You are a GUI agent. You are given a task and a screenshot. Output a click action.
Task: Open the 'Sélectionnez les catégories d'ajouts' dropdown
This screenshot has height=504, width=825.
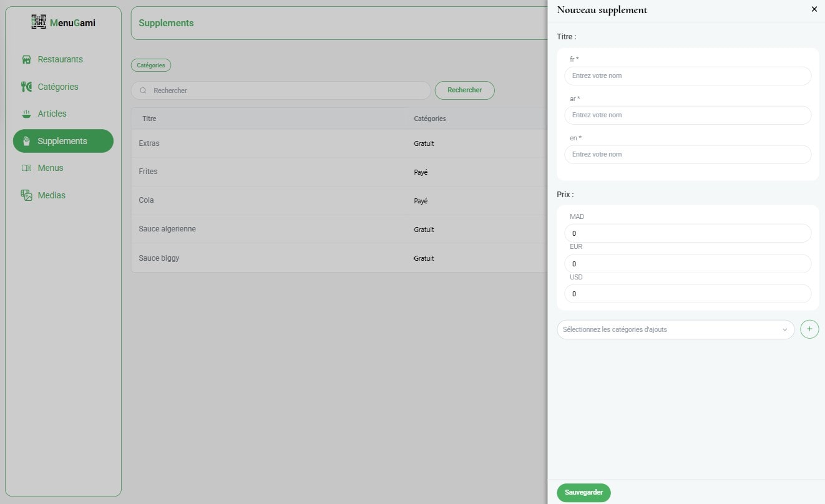point(675,329)
